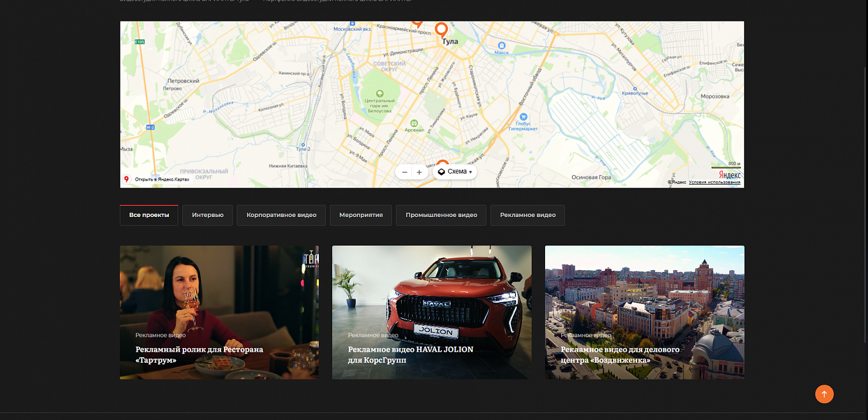Switch to the Интервью tab

pyautogui.click(x=207, y=215)
